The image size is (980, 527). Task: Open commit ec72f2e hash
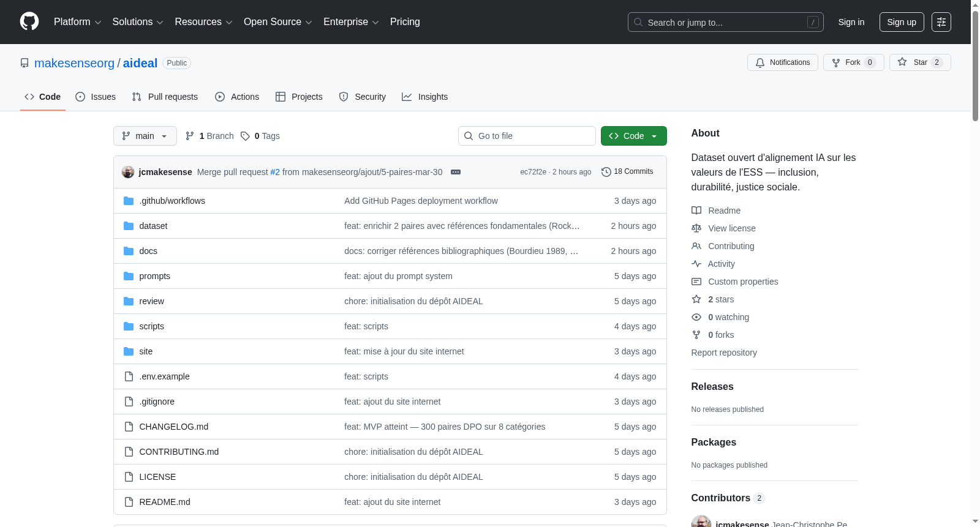click(x=533, y=172)
